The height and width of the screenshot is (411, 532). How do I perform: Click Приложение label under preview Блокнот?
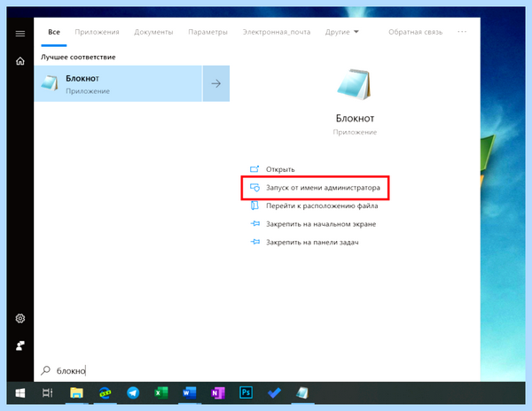(x=355, y=132)
